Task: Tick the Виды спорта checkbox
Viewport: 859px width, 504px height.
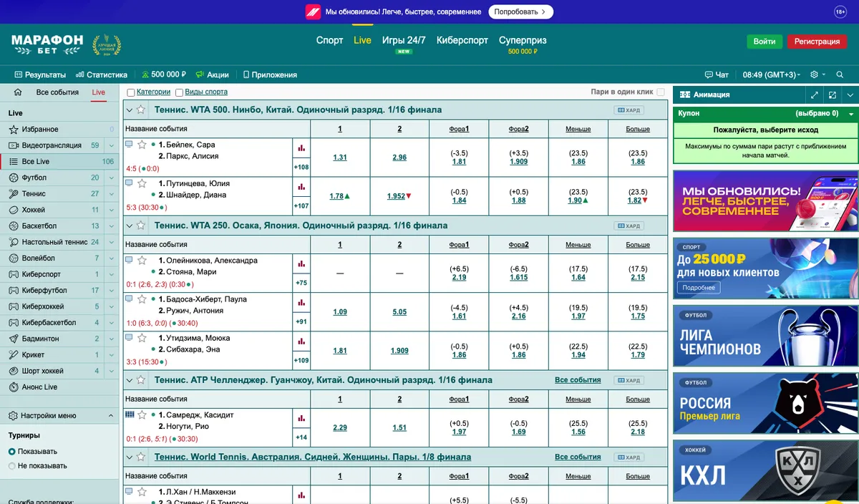Action: [179, 92]
